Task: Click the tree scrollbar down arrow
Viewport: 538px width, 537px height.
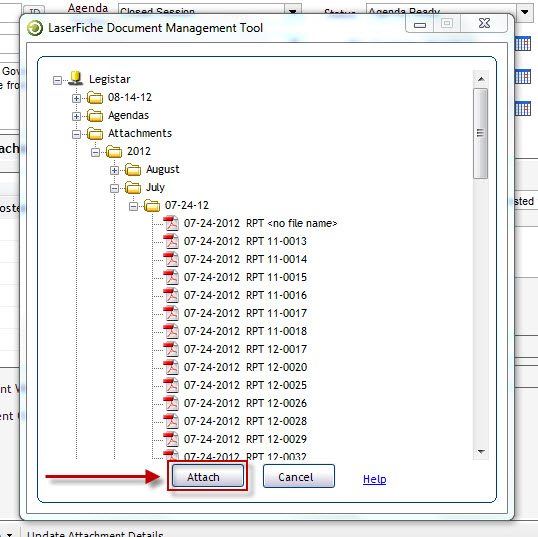Action: pyautogui.click(x=481, y=451)
